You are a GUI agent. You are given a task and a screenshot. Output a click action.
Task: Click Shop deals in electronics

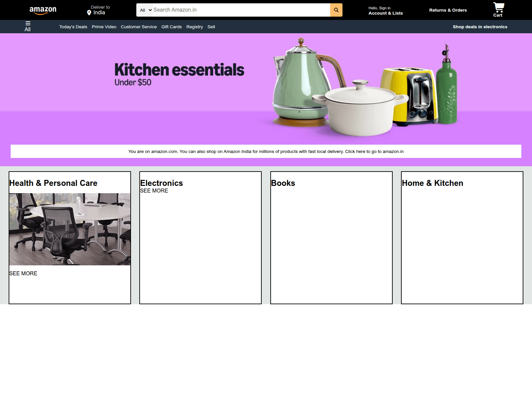[x=480, y=27]
